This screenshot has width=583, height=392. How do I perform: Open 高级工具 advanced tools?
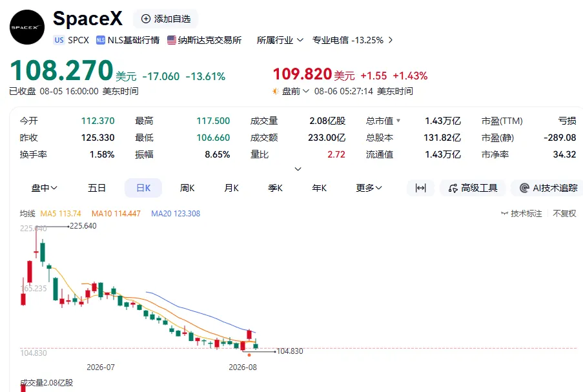[473, 188]
